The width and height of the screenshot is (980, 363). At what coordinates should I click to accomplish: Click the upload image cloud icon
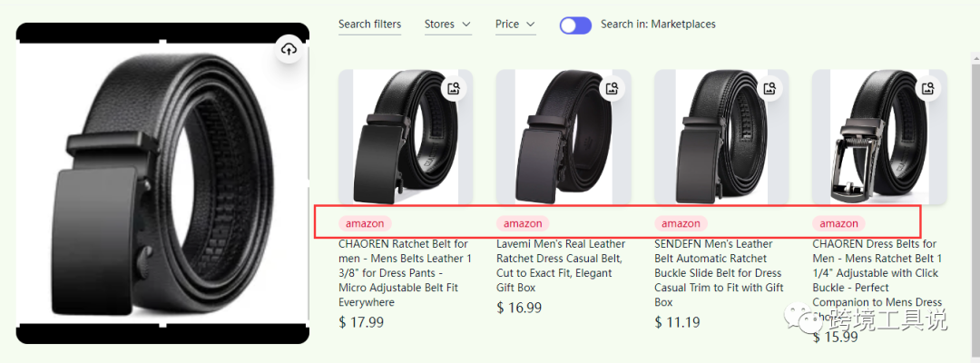pyautogui.click(x=289, y=50)
